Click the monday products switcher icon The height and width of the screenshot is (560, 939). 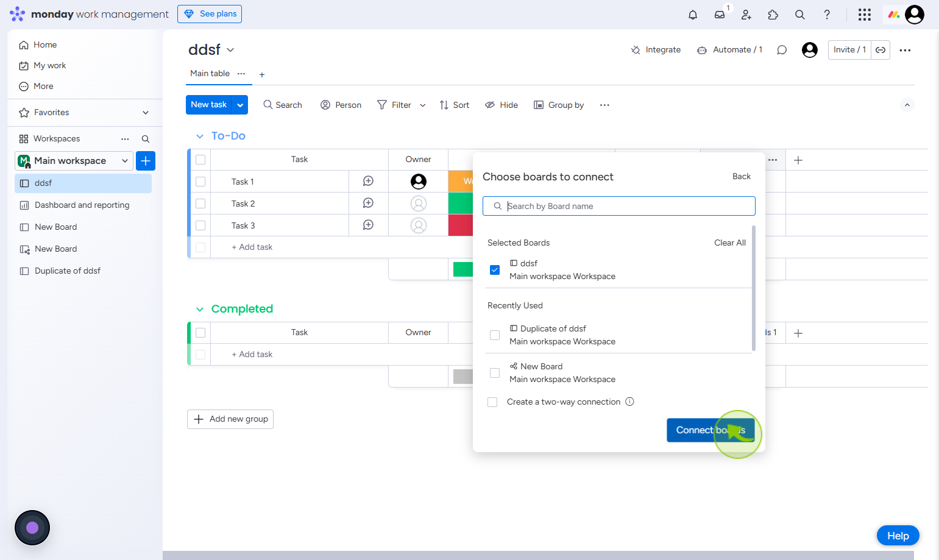click(894, 15)
